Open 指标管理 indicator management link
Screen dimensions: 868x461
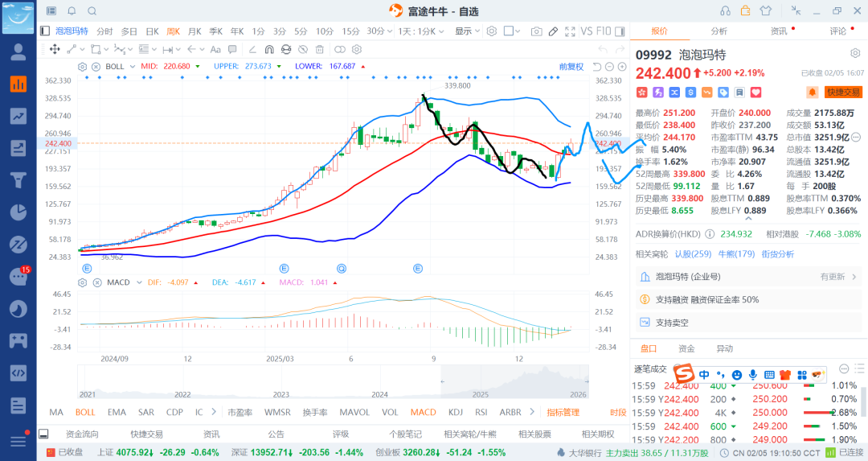[x=563, y=412]
